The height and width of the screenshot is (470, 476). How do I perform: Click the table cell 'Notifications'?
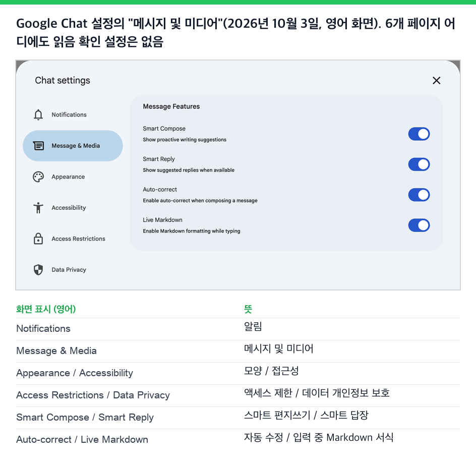pyautogui.click(x=43, y=328)
